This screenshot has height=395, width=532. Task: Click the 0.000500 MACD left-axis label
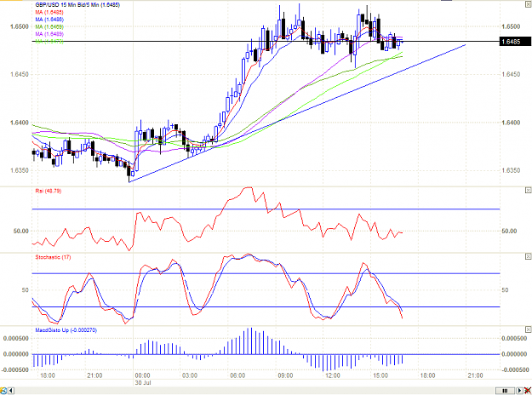[x=15, y=339]
